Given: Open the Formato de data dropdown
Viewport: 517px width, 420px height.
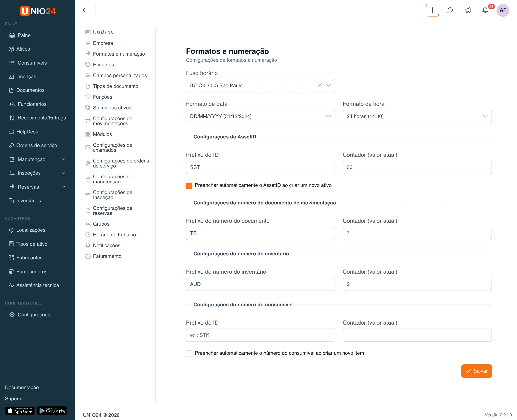Looking at the screenshot, I should coord(260,116).
